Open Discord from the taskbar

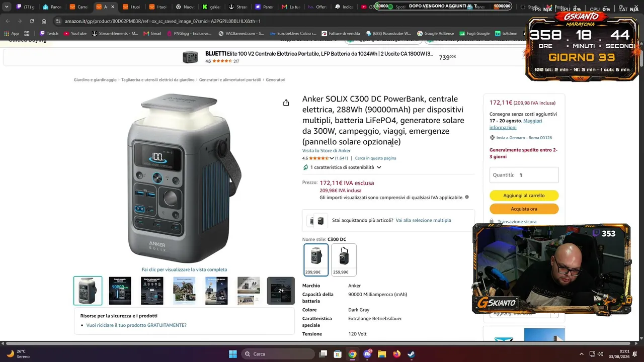tap(367, 354)
